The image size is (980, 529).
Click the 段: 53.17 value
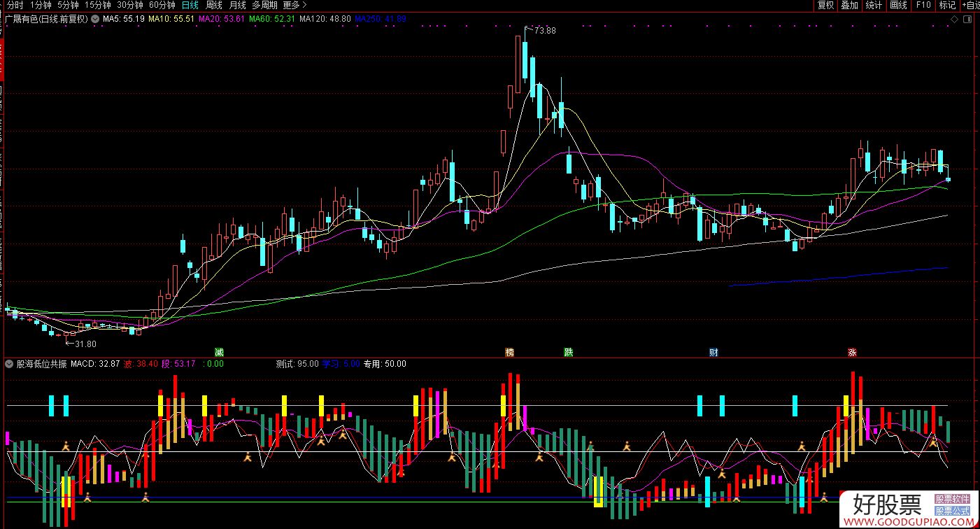coord(178,364)
